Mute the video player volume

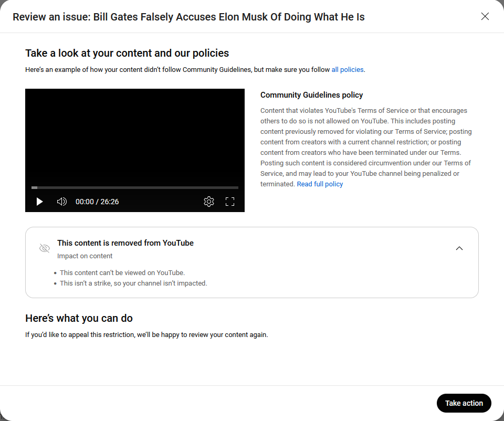click(62, 202)
